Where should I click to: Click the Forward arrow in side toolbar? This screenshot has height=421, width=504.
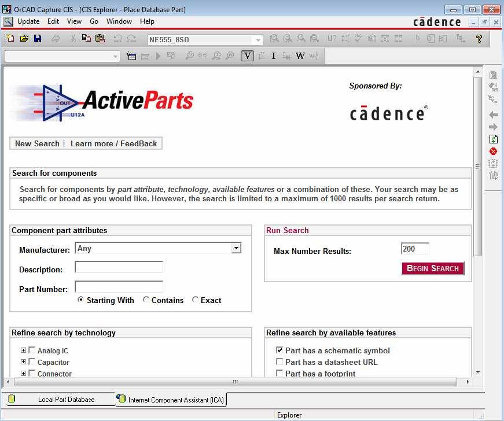(494, 127)
